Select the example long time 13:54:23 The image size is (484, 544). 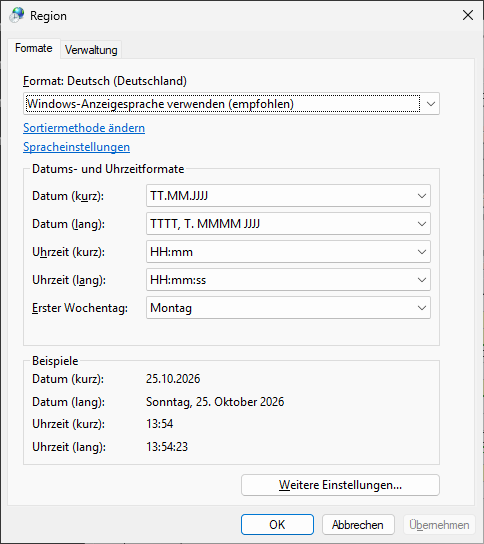pos(167,447)
